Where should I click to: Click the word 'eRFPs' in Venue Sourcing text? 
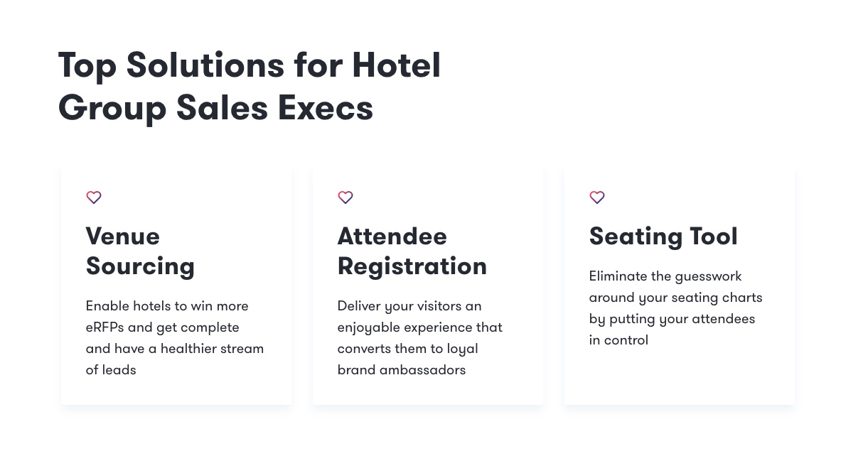click(107, 327)
